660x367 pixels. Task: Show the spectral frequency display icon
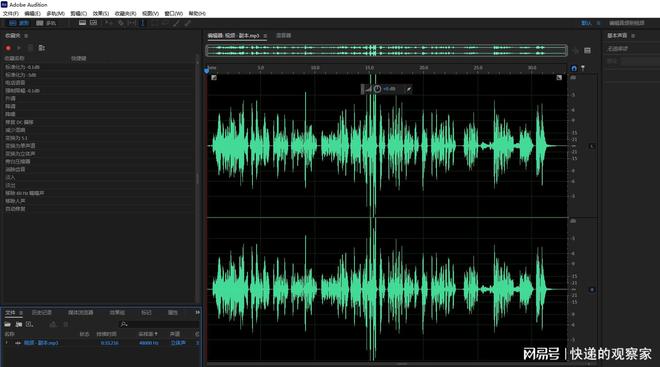[82, 23]
